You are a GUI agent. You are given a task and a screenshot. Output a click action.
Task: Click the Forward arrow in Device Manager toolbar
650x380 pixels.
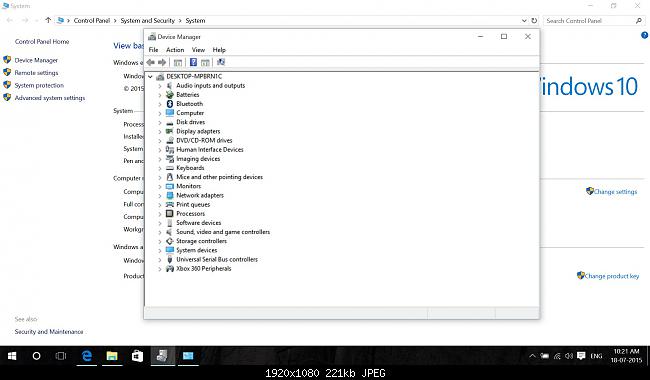[162, 62]
